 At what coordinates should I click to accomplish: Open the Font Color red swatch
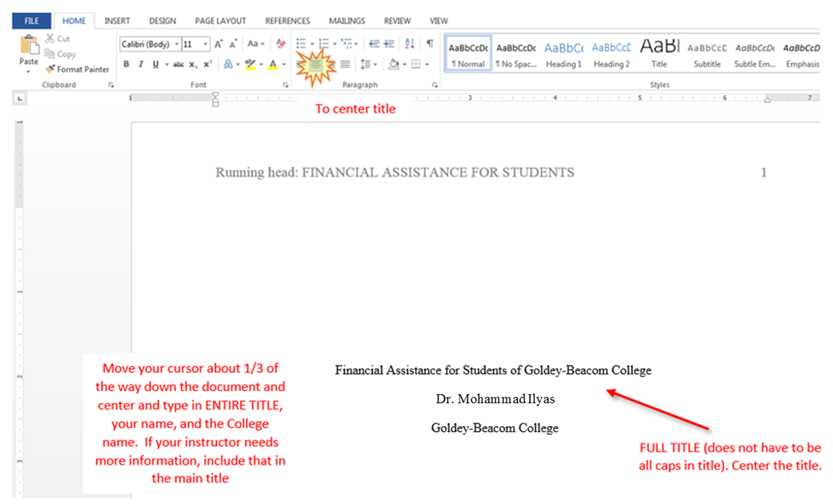(x=273, y=64)
